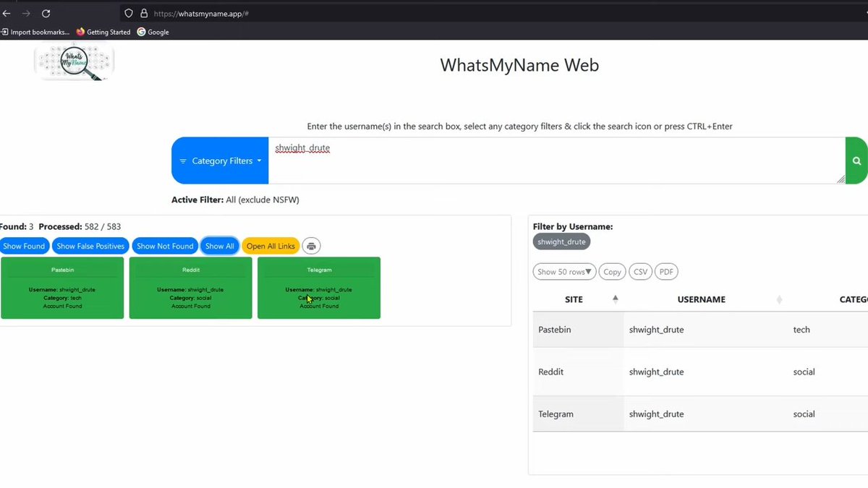Click the printer icon button
Viewport: 868px width, 488px height.
click(x=311, y=246)
